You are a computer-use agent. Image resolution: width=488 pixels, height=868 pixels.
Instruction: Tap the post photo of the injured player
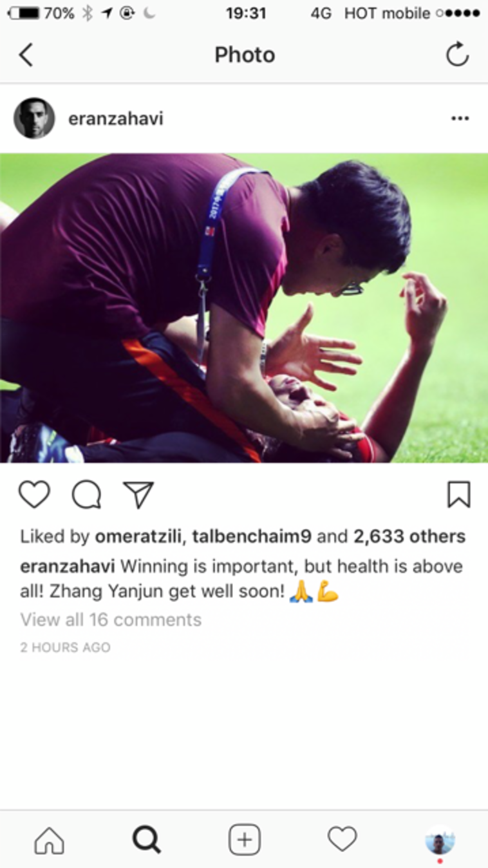(x=244, y=308)
